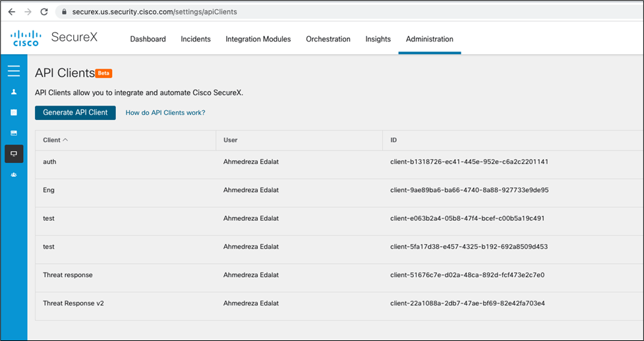Click the SecureX product title

coord(74,36)
